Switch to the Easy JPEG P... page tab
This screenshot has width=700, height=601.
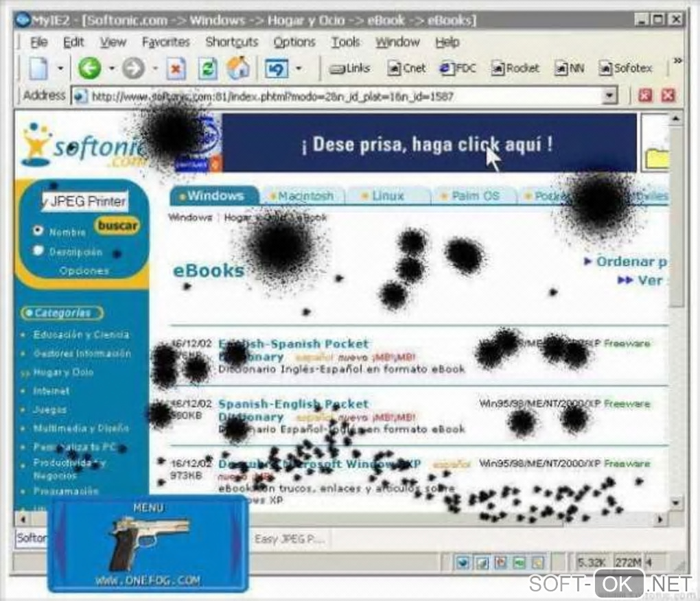(290, 539)
